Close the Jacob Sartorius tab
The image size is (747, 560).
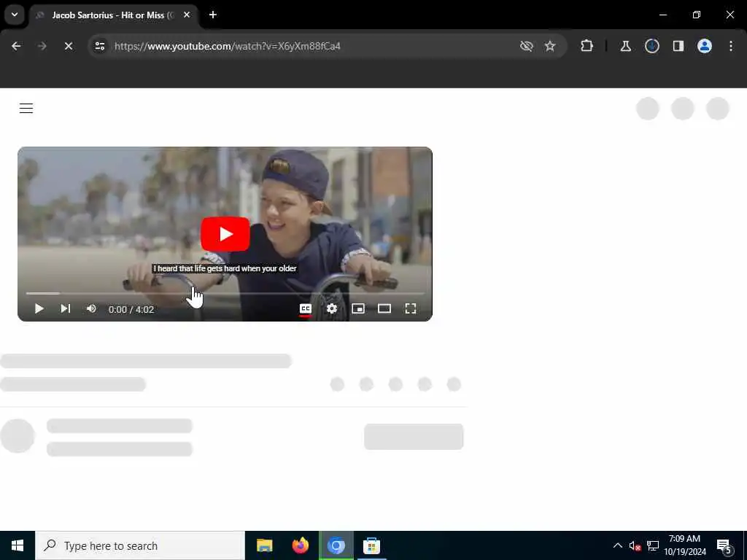[x=187, y=15]
